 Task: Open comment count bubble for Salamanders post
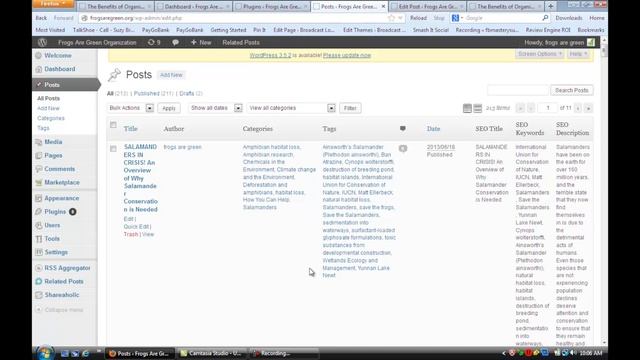(x=403, y=148)
